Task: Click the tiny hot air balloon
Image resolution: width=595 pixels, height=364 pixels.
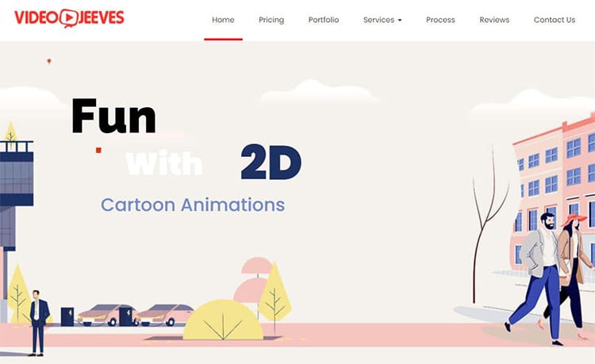Action: click(49, 61)
